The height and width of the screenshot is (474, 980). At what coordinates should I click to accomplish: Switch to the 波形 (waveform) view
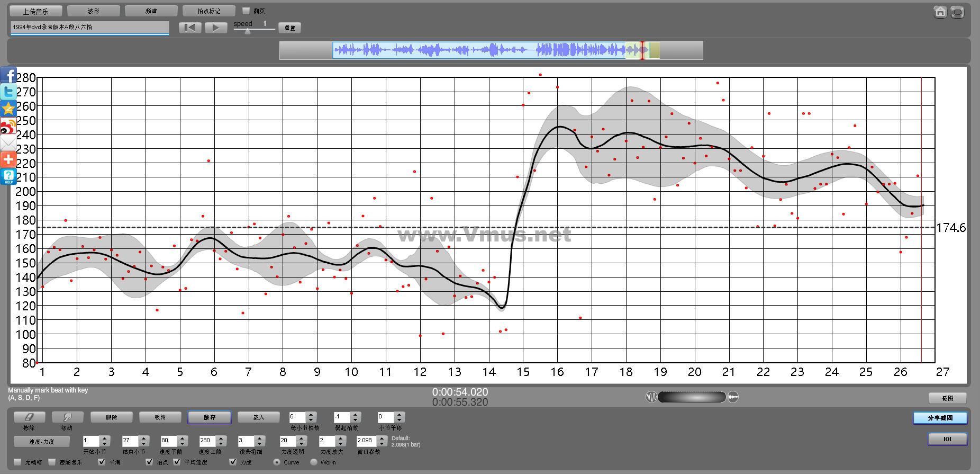point(94,11)
